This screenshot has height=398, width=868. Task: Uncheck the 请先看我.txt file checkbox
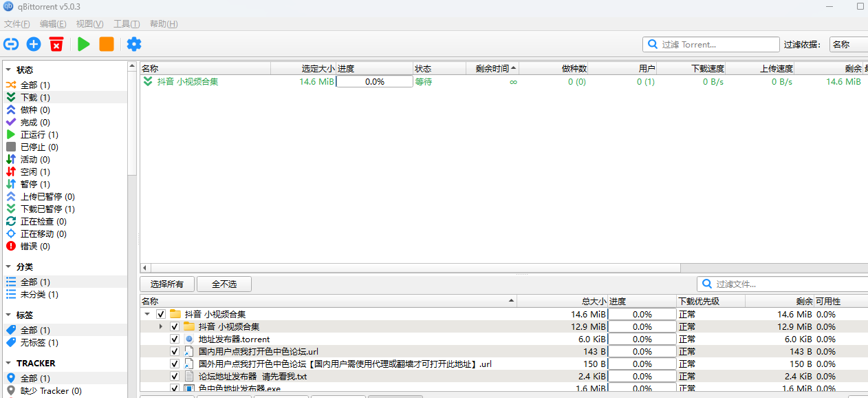(x=175, y=376)
